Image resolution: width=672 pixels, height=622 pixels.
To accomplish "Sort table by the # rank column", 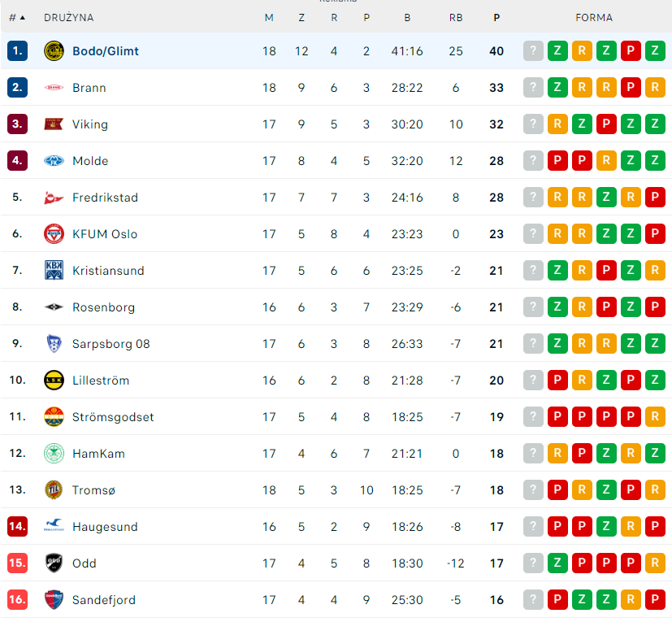I will pyautogui.click(x=17, y=17).
